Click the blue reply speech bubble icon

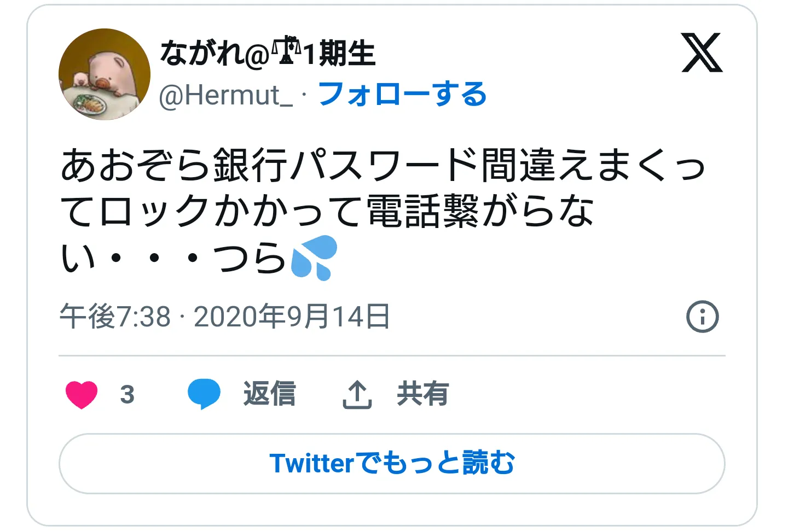coord(204,394)
